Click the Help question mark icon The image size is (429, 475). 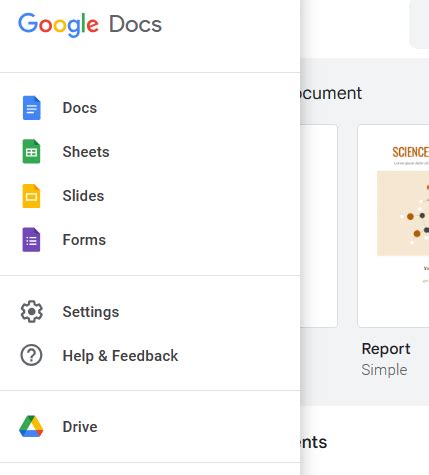pyautogui.click(x=31, y=355)
